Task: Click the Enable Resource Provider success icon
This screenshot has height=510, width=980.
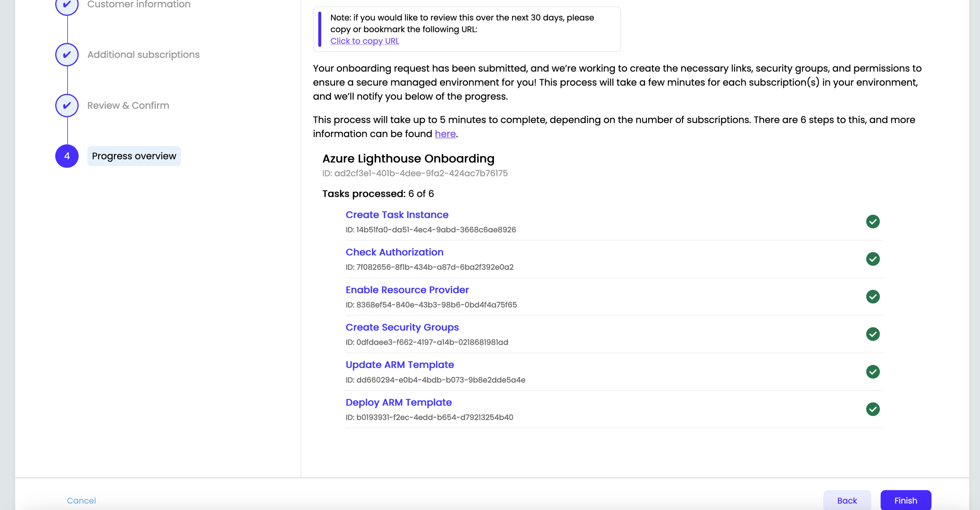Action: [x=872, y=296]
